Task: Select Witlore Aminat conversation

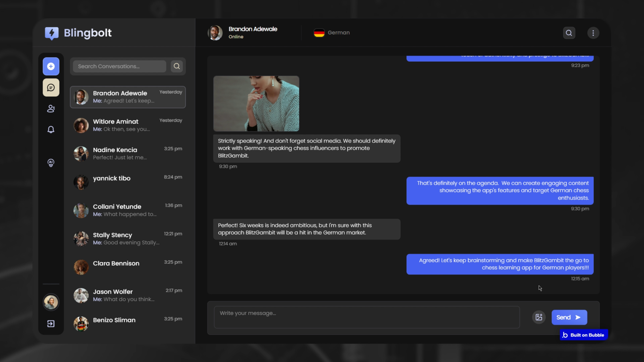Action: [127, 125]
